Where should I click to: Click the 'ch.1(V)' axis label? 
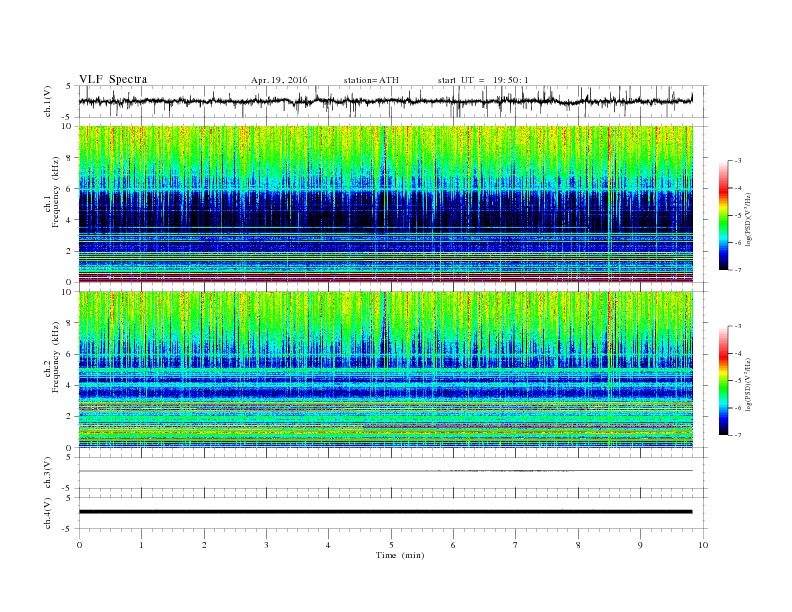coord(48,101)
